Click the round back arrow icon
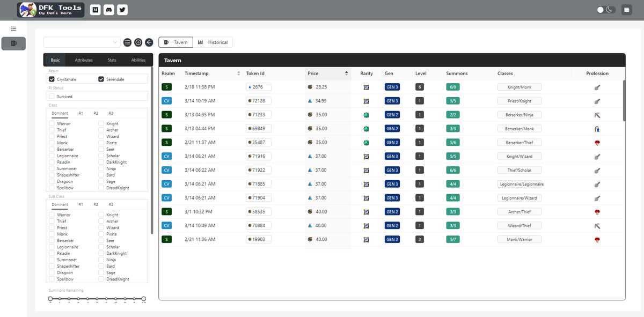 click(149, 42)
